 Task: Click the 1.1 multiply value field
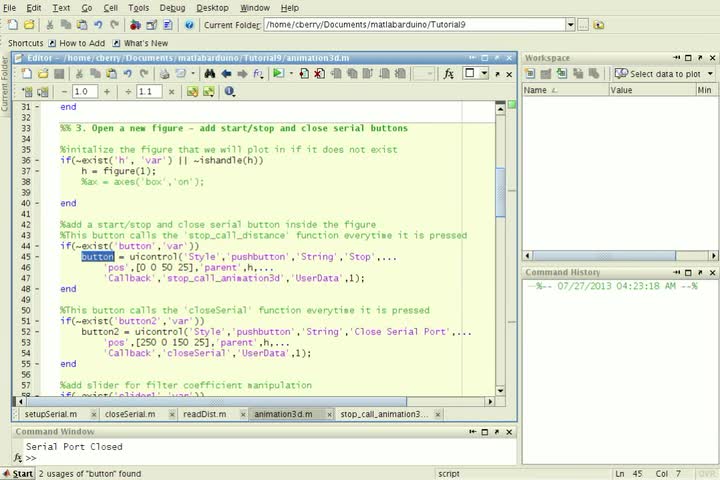[x=149, y=92]
